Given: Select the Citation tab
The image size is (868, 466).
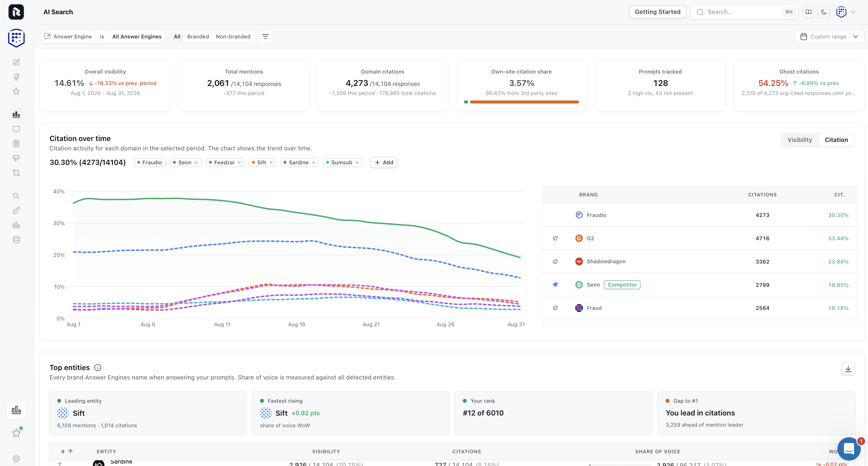Looking at the screenshot, I should [x=836, y=140].
